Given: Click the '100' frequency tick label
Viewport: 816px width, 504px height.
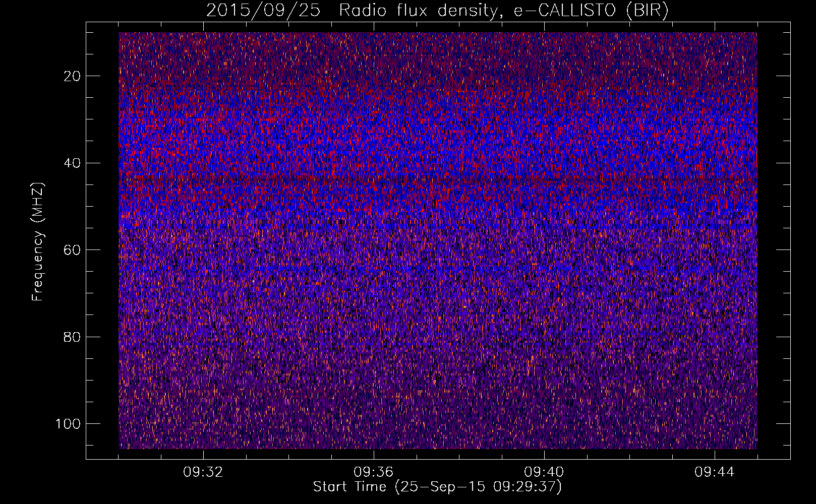Looking at the screenshot, I should [x=68, y=424].
